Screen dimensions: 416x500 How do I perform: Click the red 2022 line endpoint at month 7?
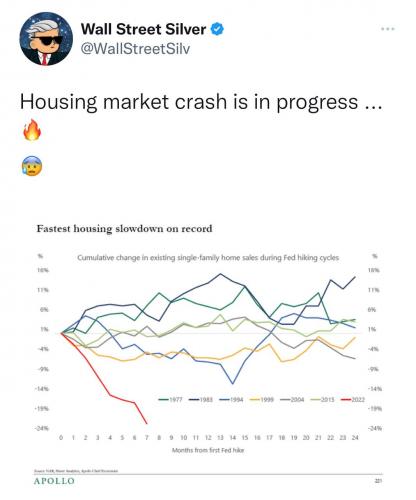tap(147, 423)
